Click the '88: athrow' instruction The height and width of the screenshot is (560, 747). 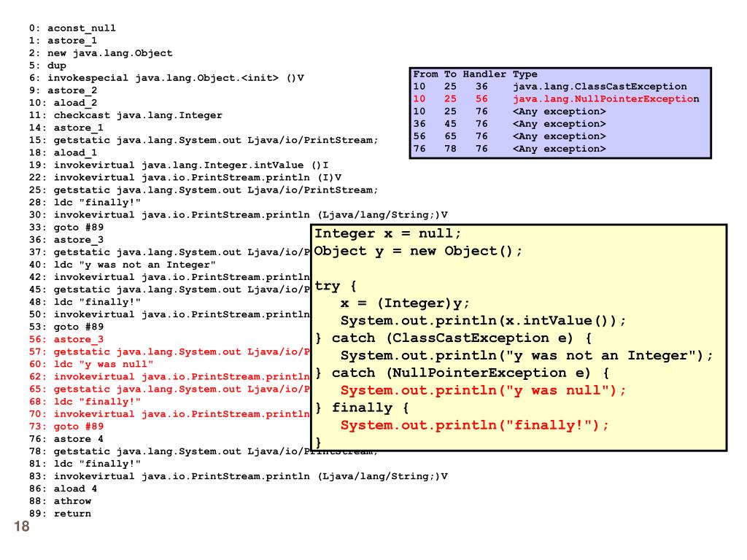[x=60, y=501]
